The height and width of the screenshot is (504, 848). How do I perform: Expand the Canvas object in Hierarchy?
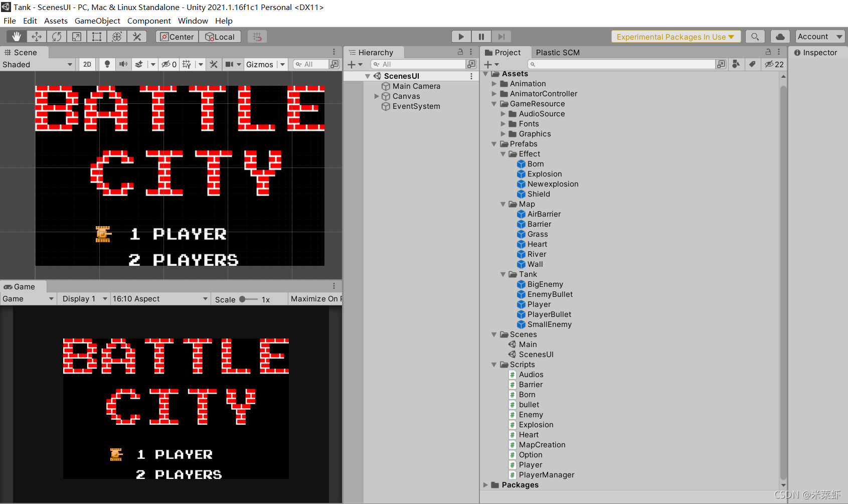(x=377, y=96)
